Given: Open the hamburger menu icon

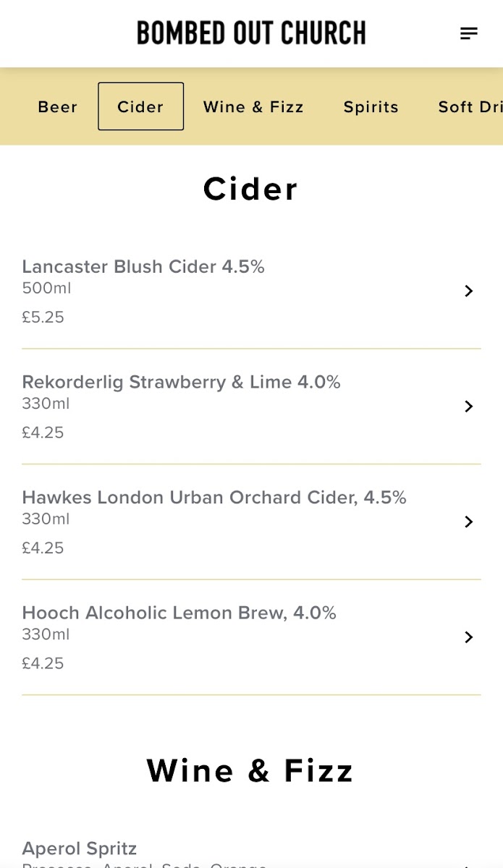Looking at the screenshot, I should tap(469, 33).
